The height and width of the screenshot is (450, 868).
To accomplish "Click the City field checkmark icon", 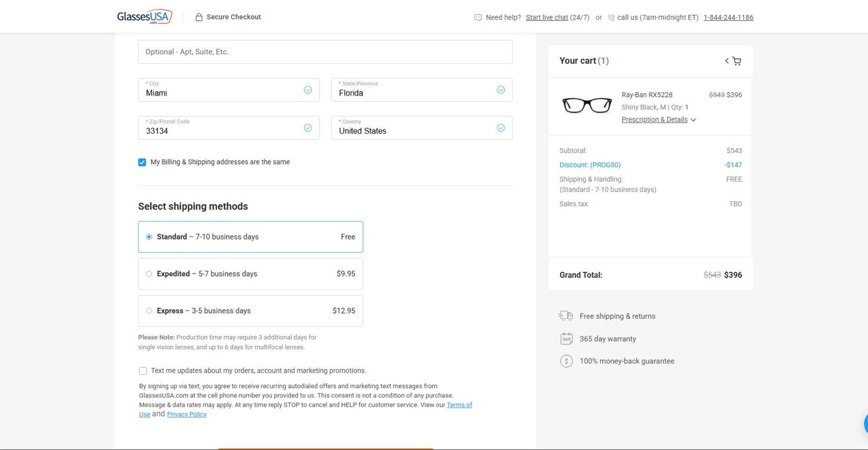I will tap(308, 90).
